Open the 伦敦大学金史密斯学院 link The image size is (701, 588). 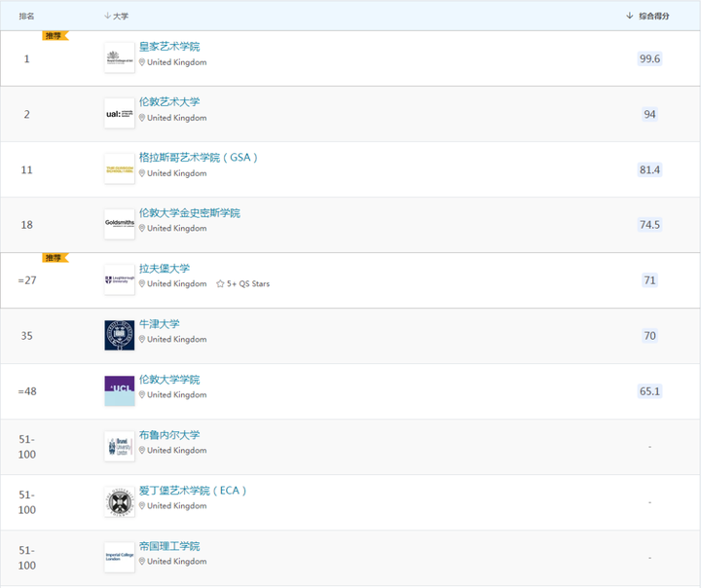pos(189,213)
